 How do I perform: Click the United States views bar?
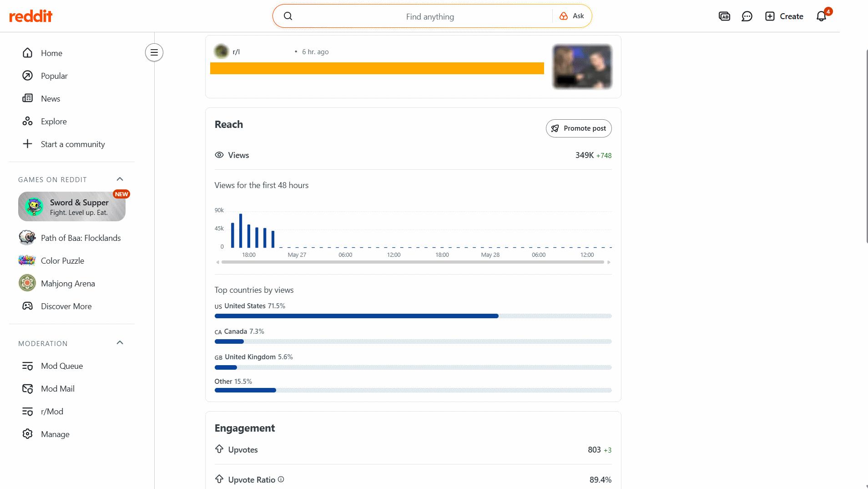(413, 316)
